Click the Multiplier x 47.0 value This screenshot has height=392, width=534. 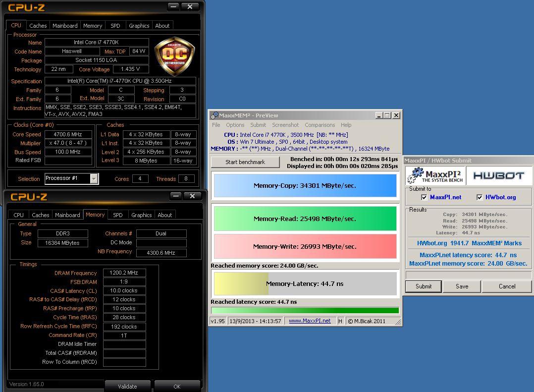[68, 143]
